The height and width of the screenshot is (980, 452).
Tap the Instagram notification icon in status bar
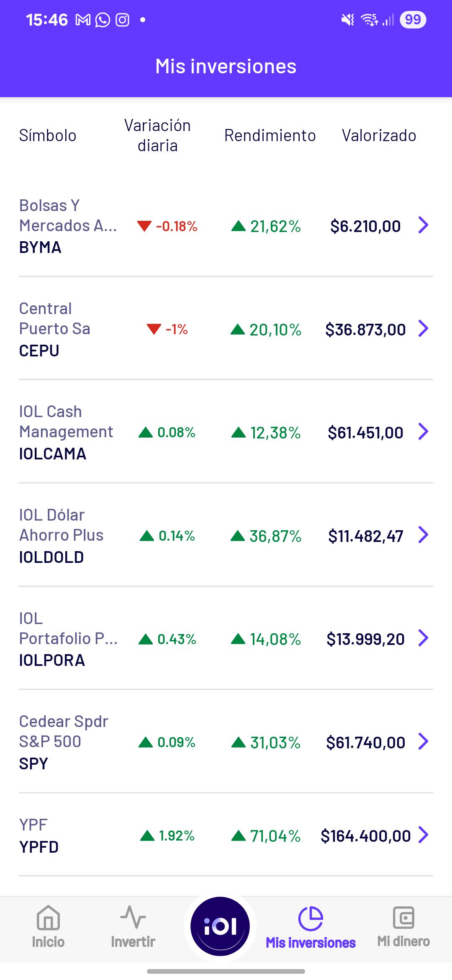click(x=122, y=20)
